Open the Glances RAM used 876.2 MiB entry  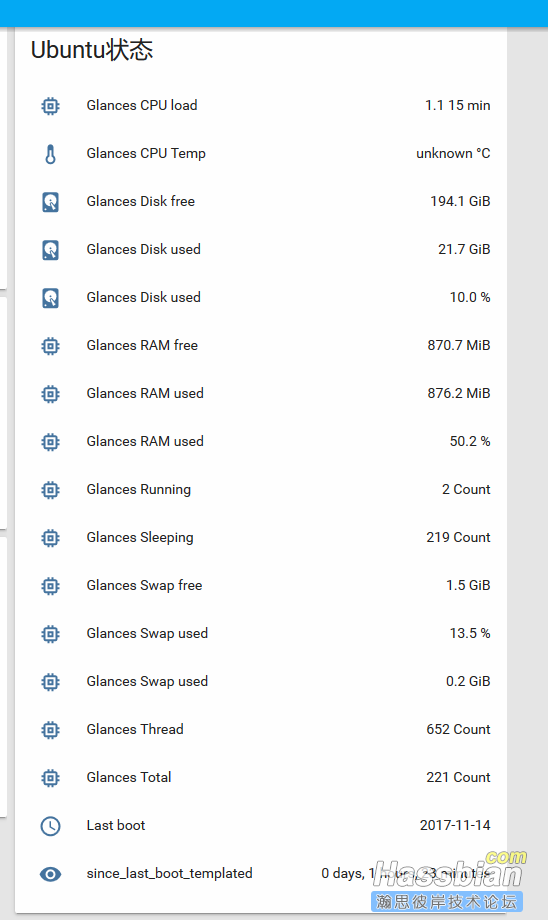[261, 394]
